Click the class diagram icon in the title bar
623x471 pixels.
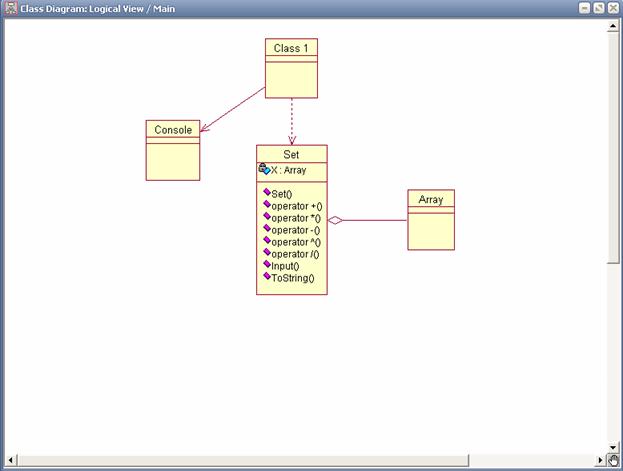tap(11, 8)
